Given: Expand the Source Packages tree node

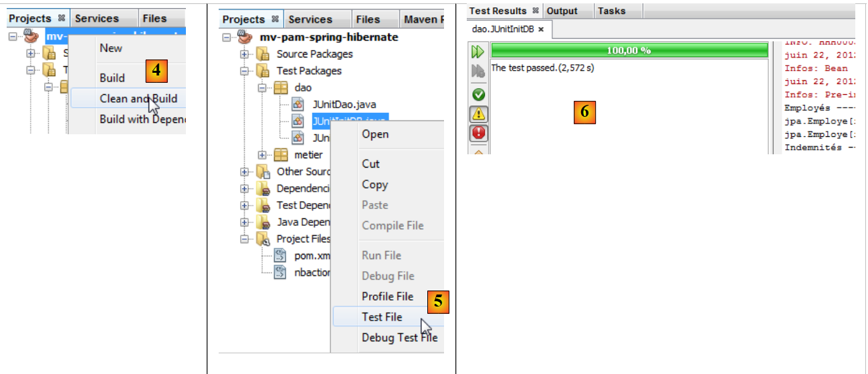Looking at the screenshot, I should [x=245, y=54].
